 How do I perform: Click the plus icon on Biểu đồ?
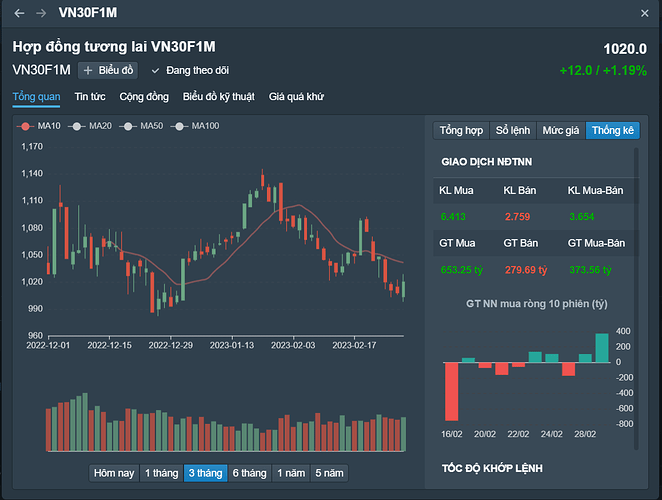88,70
